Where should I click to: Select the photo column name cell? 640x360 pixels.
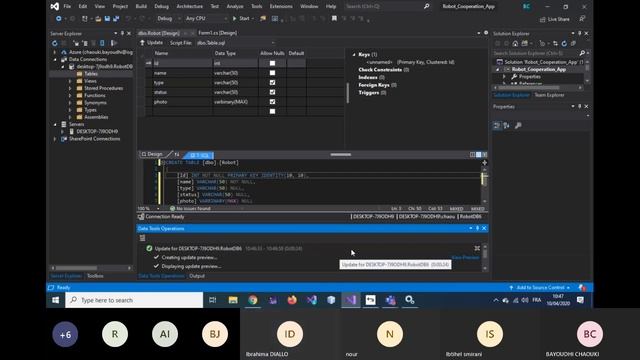click(182, 102)
